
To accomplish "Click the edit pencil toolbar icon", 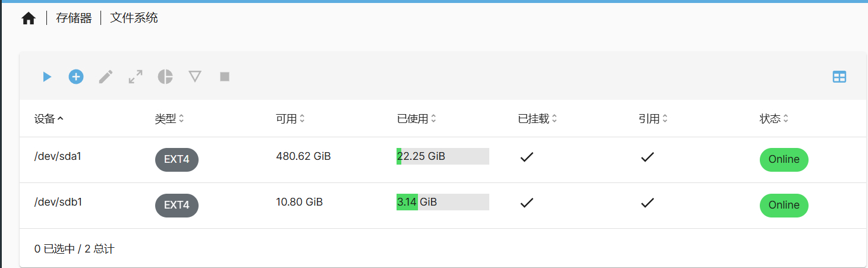I will click(106, 77).
